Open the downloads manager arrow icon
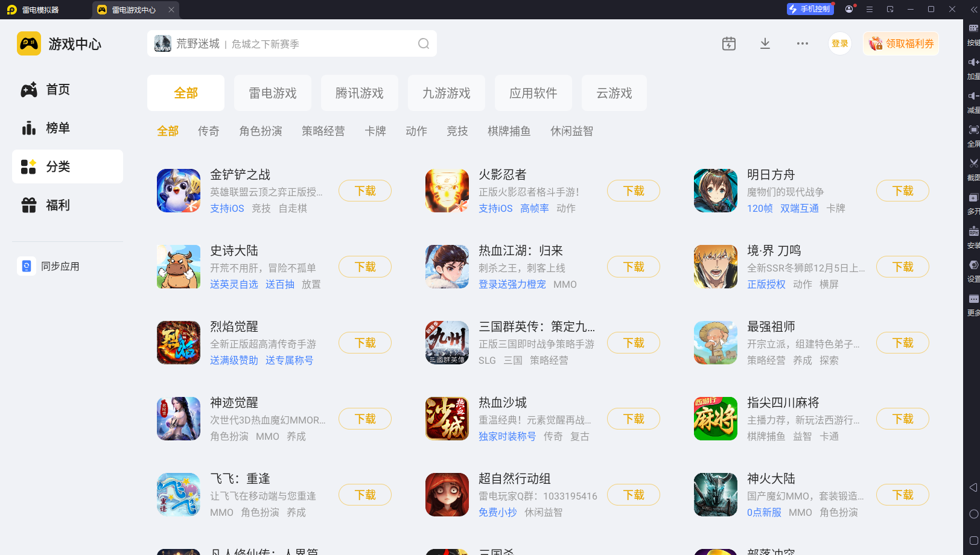This screenshot has height=555, width=980. click(765, 43)
